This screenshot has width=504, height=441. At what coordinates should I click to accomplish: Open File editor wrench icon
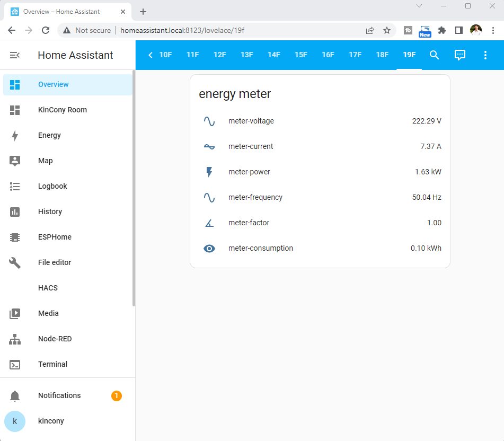(x=15, y=262)
